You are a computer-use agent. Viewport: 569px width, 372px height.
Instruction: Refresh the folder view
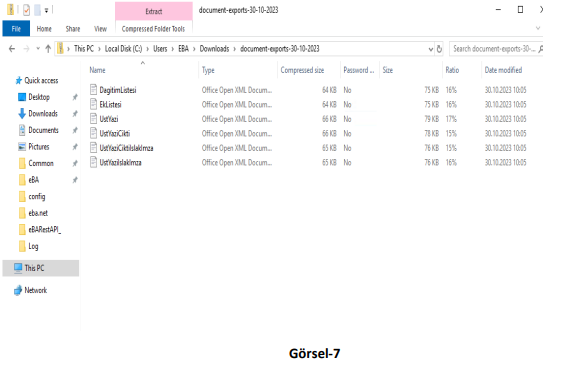(x=439, y=49)
